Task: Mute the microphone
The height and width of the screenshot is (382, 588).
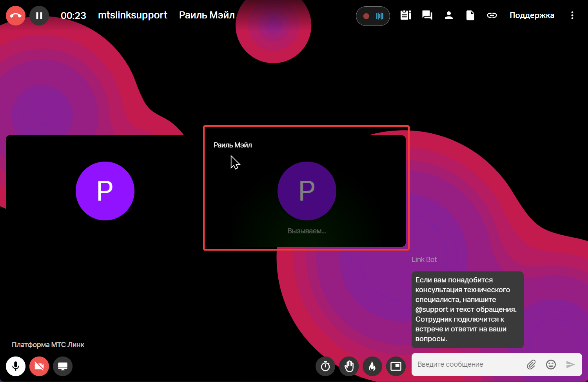Action: (x=16, y=366)
